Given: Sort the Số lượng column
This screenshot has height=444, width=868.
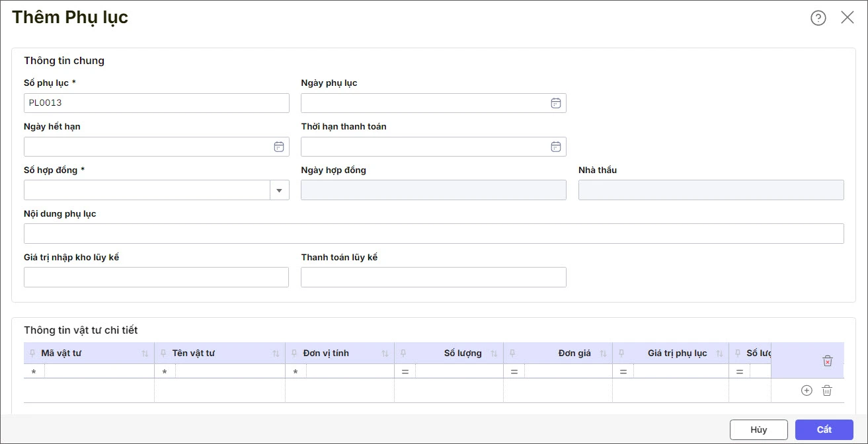Looking at the screenshot, I should (494, 354).
